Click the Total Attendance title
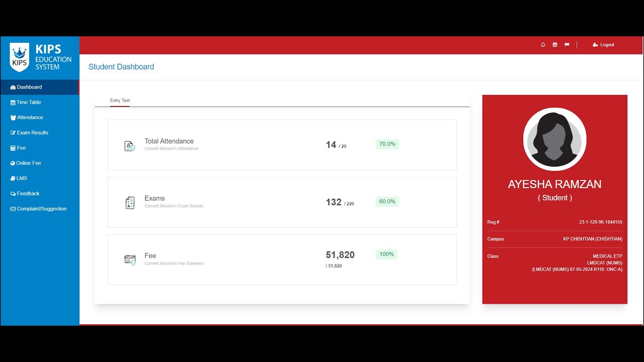 click(169, 141)
